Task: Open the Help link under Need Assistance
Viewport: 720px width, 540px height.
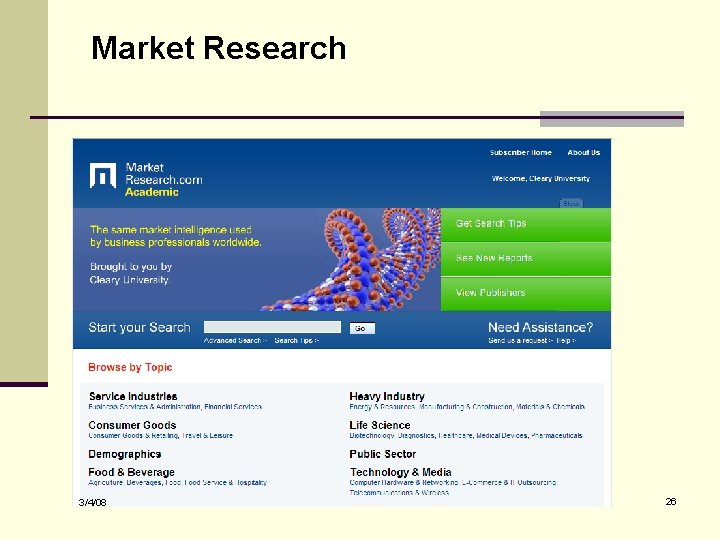Action: click(565, 341)
